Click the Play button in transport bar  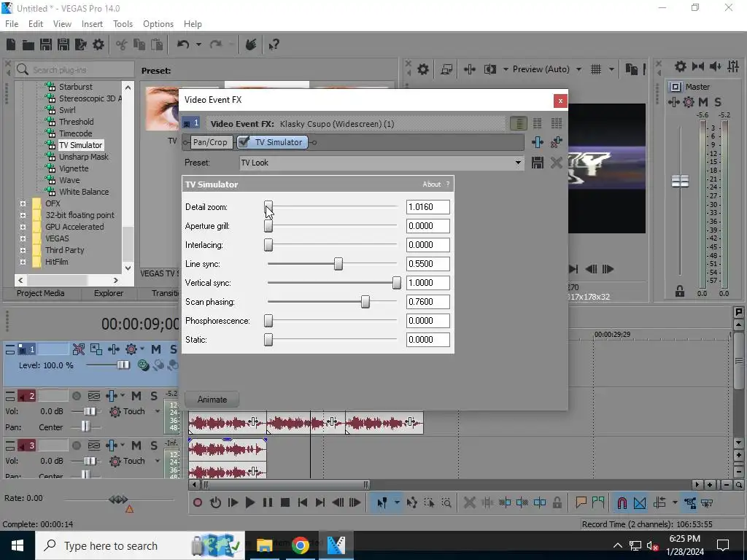pos(249,502)
